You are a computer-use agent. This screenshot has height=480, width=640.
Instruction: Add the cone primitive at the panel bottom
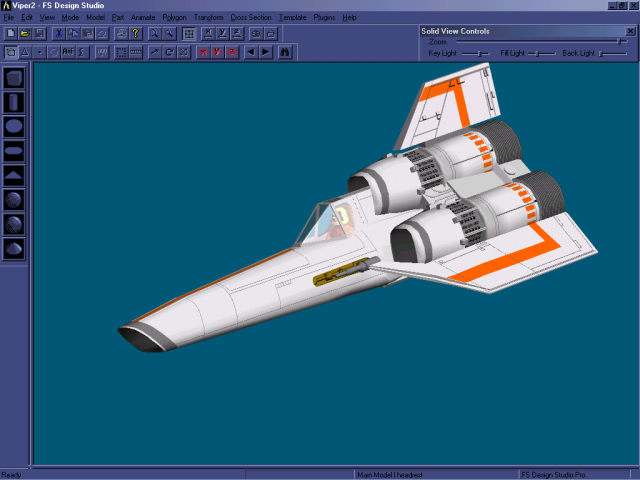14,249
